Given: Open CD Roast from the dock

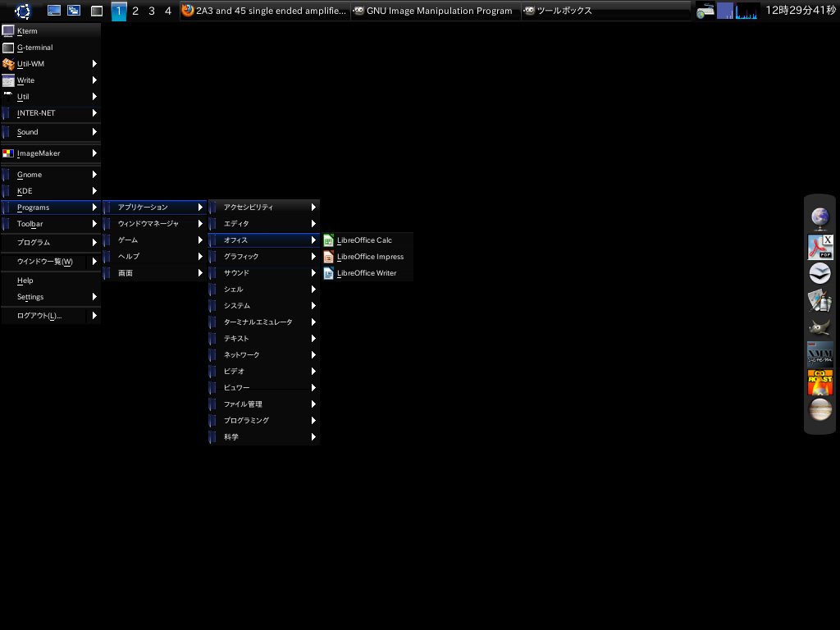Looking at the screenshot, I should pos(819,381).
